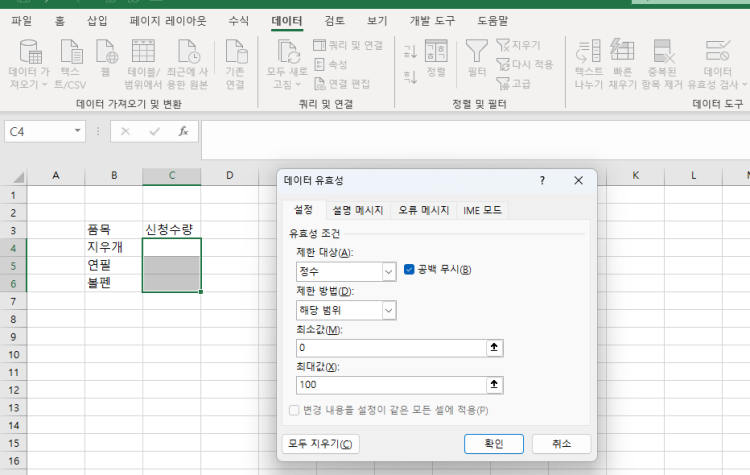This screenshot has width=750, height=475.
Task: Open the 제한 대상 정수 dropdown
Action: pyautogui.click(x=389, y=272)
